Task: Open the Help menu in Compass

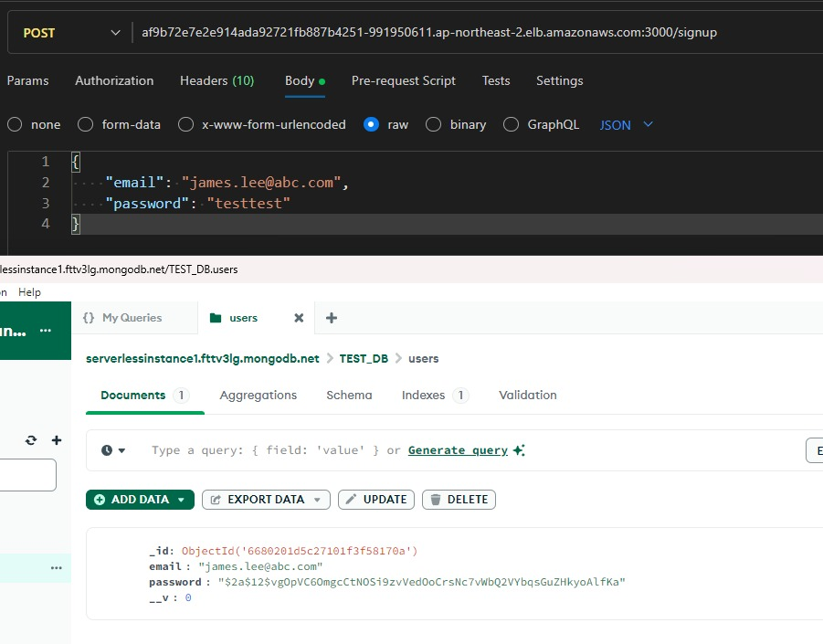Action: tap(29, 292)
